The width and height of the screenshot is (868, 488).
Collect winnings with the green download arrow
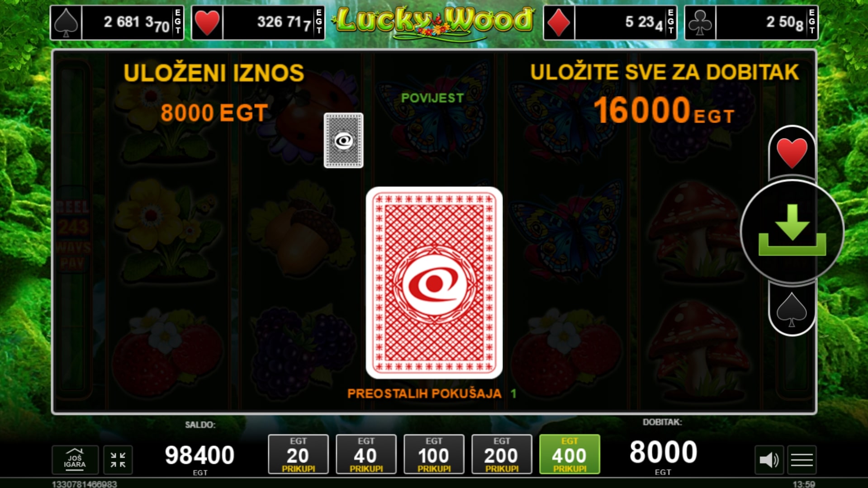point(792,231)
